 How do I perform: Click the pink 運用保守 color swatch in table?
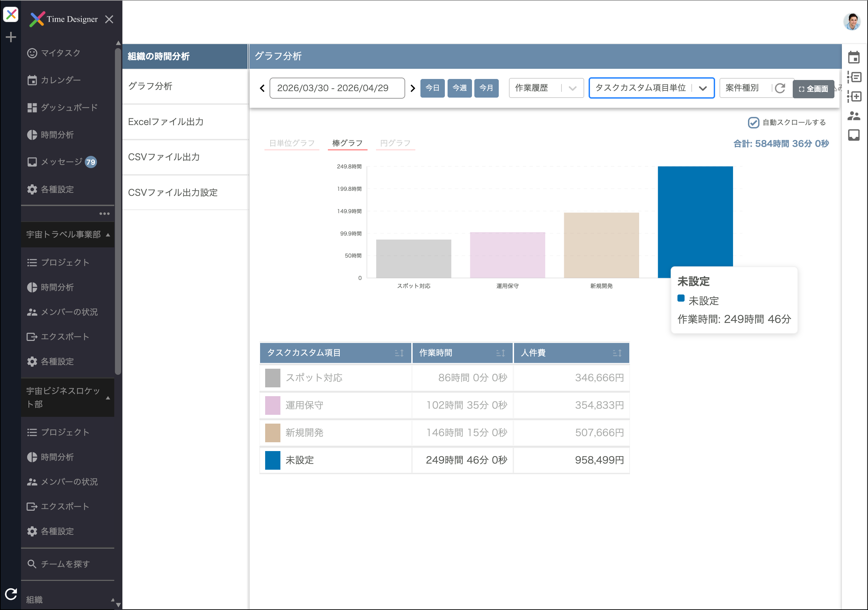pos(273,406)
